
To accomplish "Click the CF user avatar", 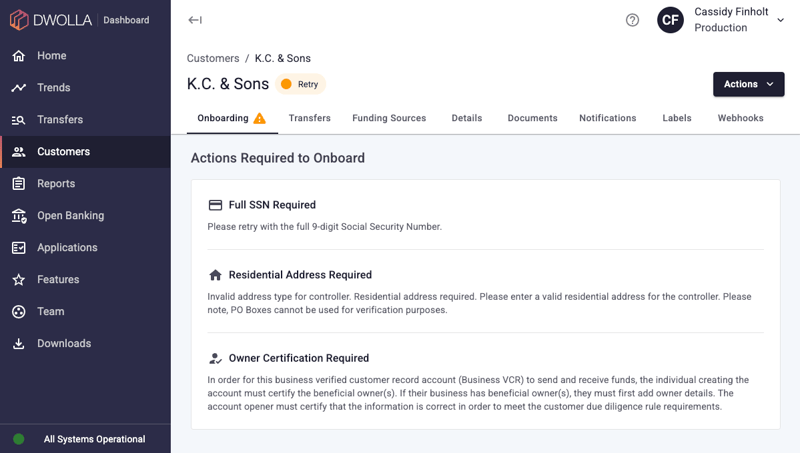I will pyautogui.click(x=670, y=20).
